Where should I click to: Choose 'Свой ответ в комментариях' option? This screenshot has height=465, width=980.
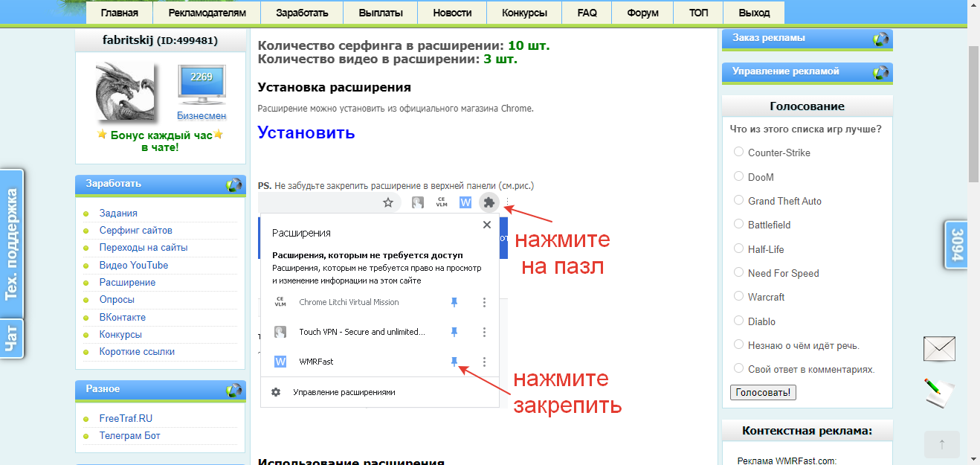coord(739,368)
